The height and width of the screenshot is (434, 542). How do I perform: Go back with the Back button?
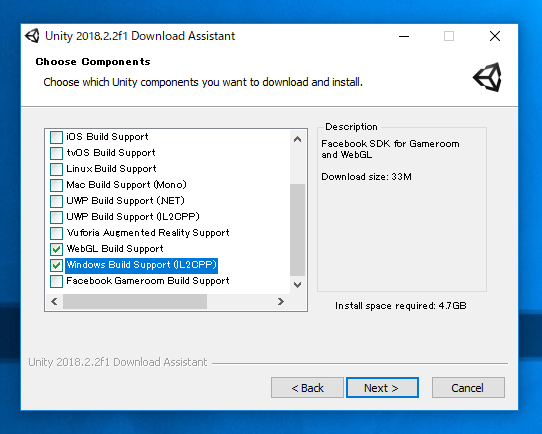307,388
